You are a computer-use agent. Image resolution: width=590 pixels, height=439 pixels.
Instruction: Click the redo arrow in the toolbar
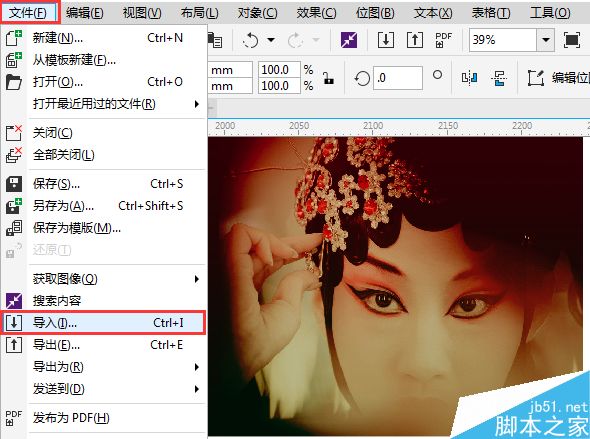[295, 40]
